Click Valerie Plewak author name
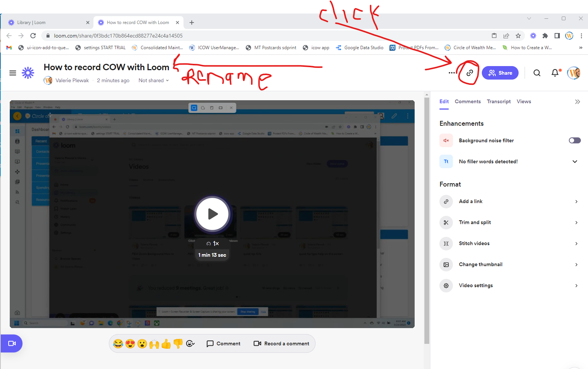This screenshot has width=588, height=369. pyautogui.click(x=72, y=80)
